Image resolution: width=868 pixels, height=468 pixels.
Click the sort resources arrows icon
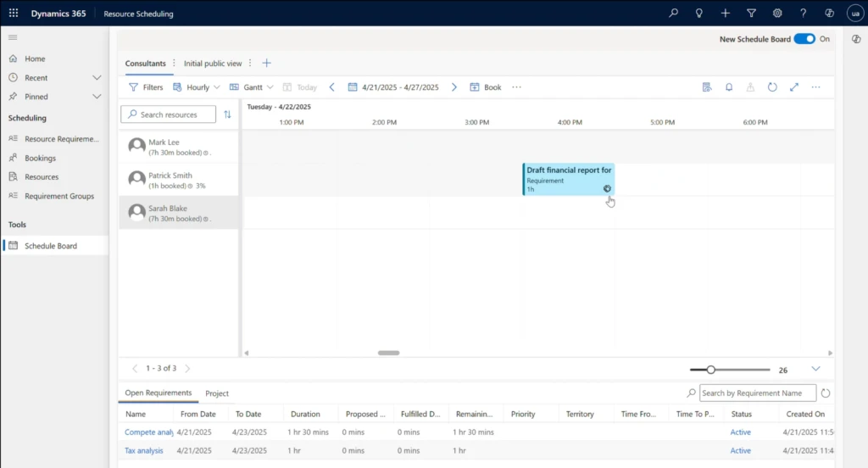(x=227, y=114)
